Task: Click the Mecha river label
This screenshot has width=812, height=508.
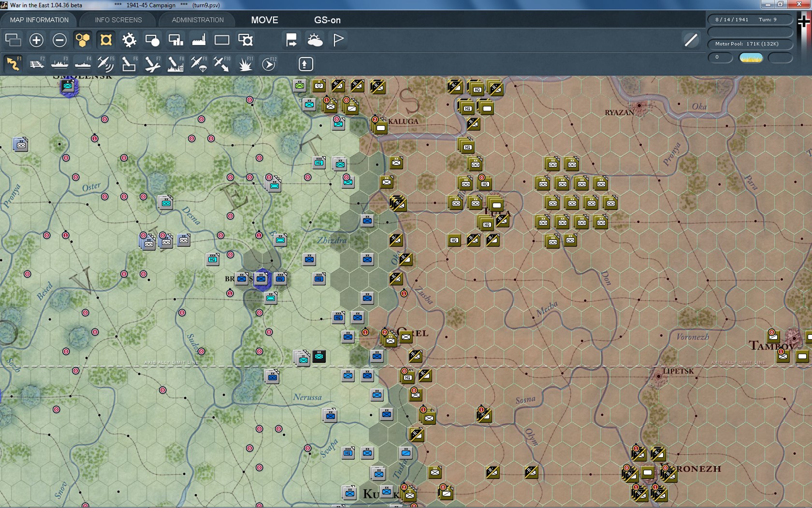Action: pyautogui.click(x=547, y=309)
